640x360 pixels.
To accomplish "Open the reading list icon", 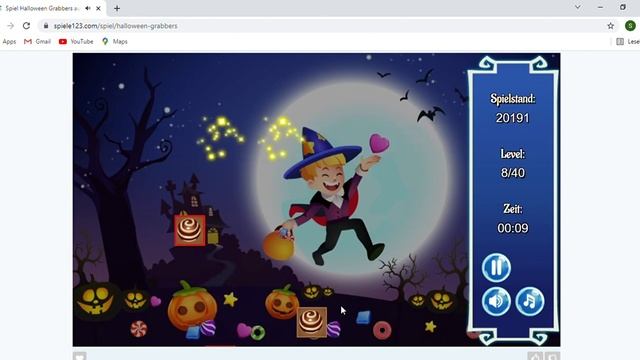I will coord(620,42).
